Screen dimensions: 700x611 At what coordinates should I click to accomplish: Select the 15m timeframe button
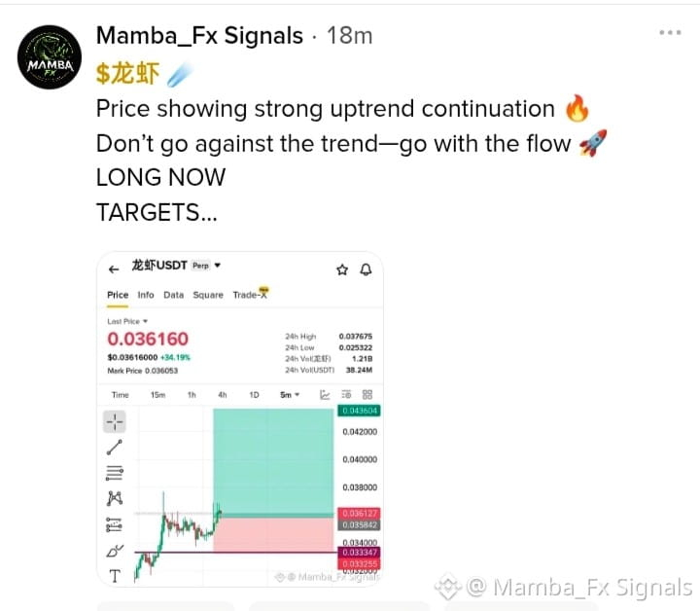tap(157, 395)
